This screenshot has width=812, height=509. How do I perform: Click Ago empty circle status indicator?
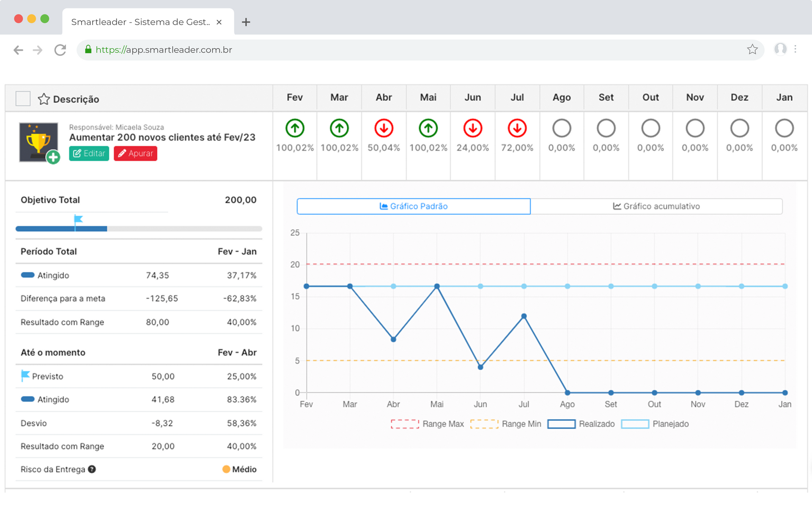[562, 128]
